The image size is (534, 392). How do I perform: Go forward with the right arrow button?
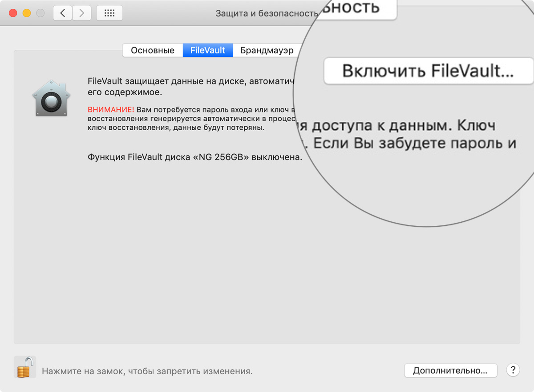81,13
